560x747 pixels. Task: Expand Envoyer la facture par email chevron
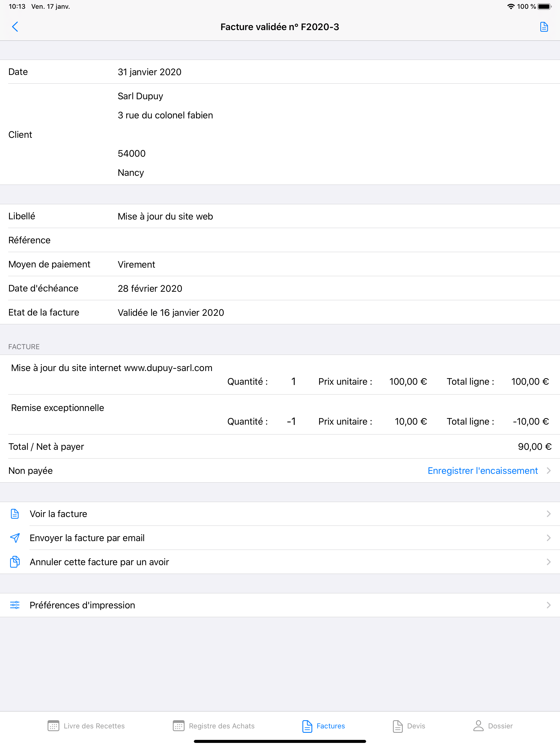(549, 538)
